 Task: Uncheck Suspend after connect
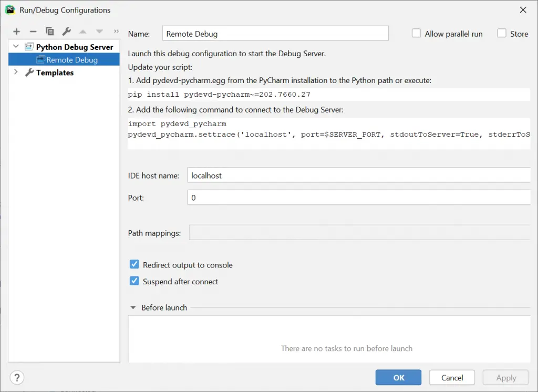tap(134, 281)
